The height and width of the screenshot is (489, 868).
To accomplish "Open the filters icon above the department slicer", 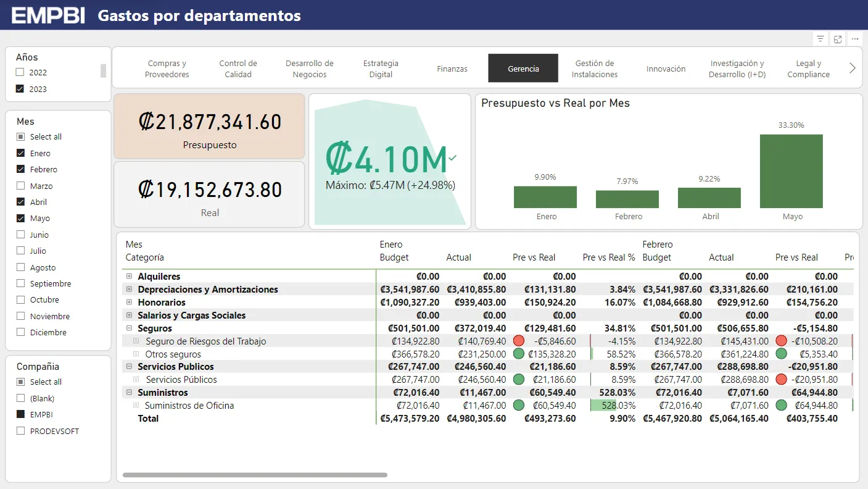I will 820,39.
